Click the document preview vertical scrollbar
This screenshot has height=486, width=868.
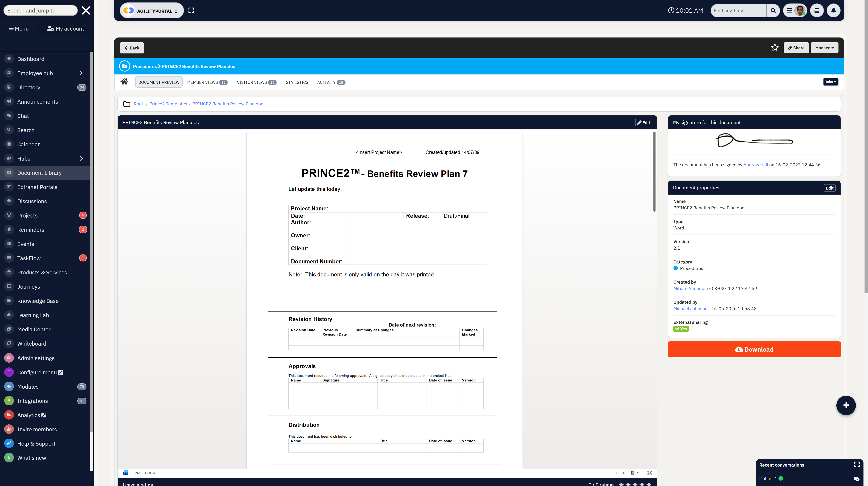[x=654, y=172]
